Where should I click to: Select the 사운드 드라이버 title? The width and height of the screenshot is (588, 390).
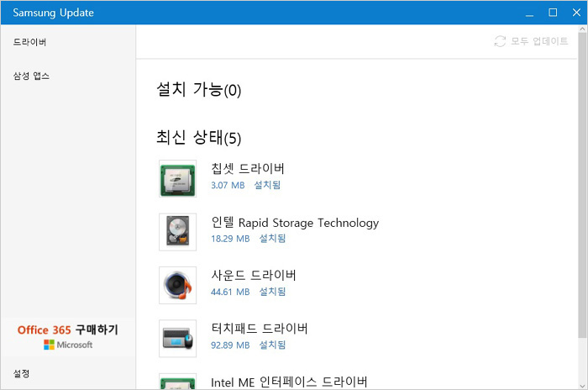[x=254, y=275]
